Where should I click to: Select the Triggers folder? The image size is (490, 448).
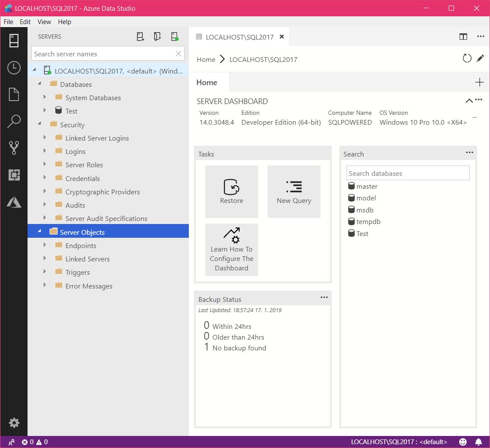click(x=108, y=273)
